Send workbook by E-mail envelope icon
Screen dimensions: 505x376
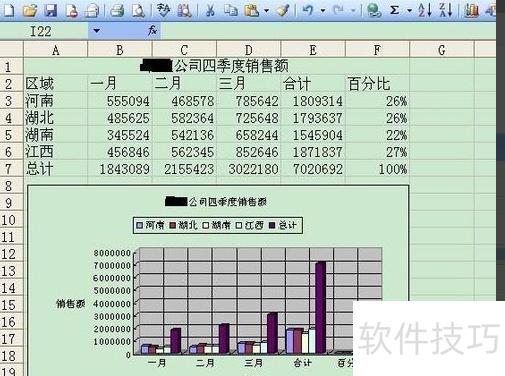92,10
